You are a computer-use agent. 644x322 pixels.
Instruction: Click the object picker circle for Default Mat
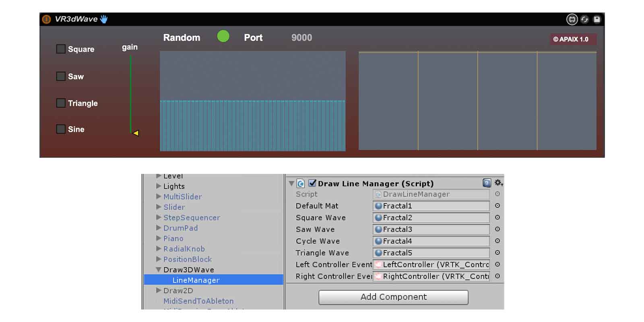[x=497, y=206]
